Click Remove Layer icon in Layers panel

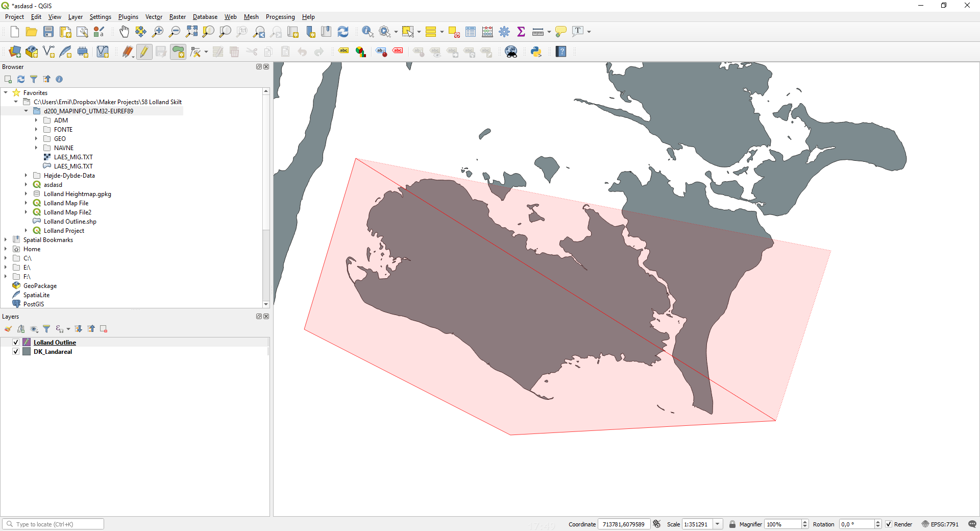pyautogui.click(x=104, y=329)
